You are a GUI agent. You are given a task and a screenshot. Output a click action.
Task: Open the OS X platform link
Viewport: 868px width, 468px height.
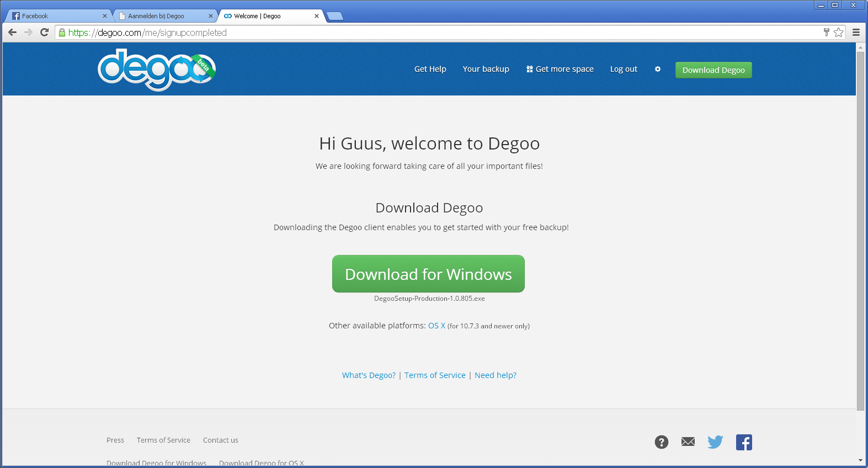pyautogui.click(x=436, y=326)
